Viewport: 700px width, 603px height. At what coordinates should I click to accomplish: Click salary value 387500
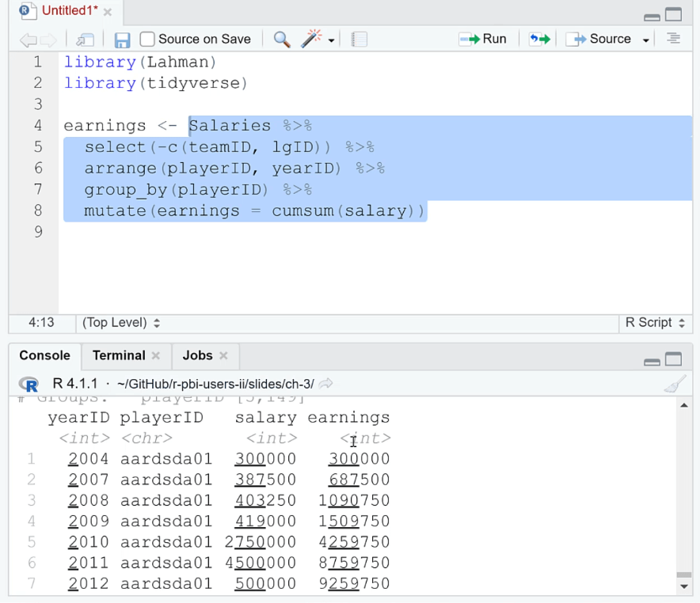point(265,480)
